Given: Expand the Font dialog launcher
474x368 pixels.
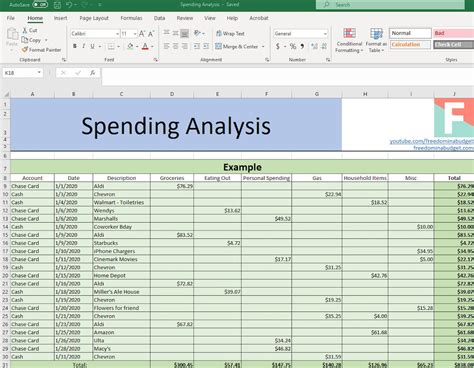Looking at the screenshot, I should [x=156, y=60].
